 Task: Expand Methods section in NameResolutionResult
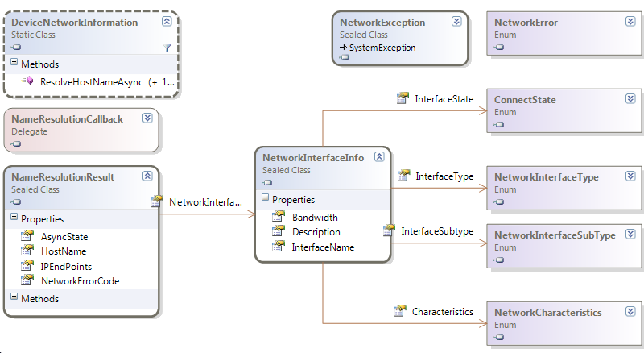click(14, 297)
